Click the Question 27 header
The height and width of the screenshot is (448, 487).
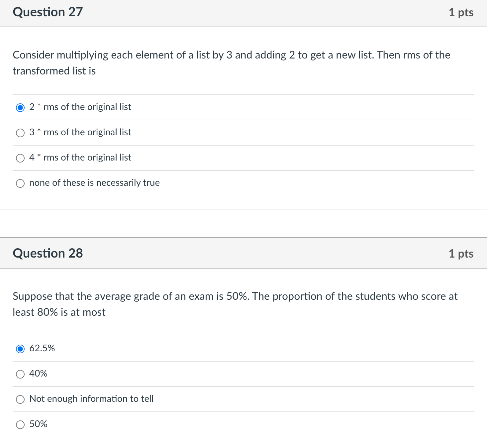tap(48, 12)
